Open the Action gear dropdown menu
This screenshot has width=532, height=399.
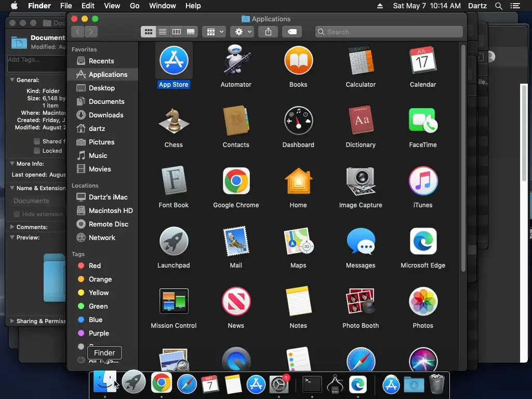pos(242,32)
